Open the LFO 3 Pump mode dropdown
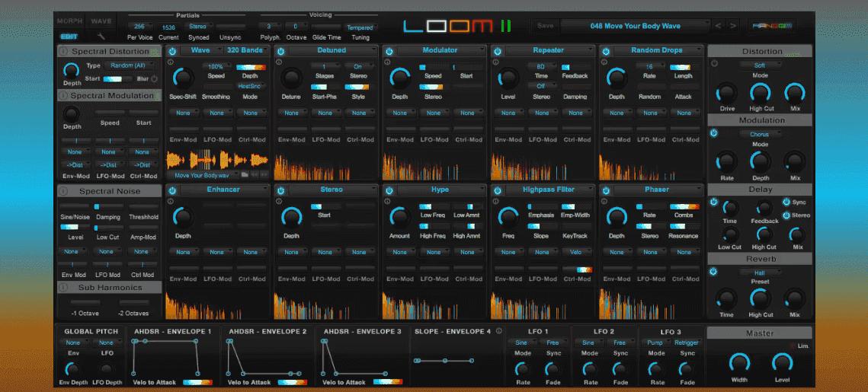Screen dimensions: 868x392 (x=655, y=343)
